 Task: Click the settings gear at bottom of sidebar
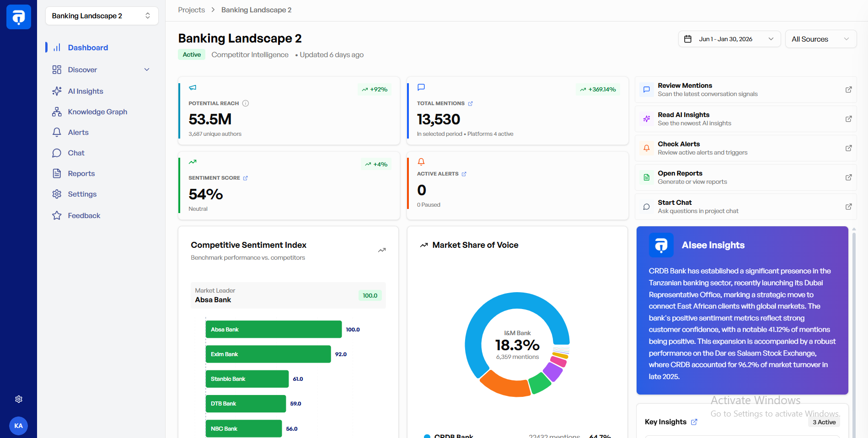[x=19, y=399]
